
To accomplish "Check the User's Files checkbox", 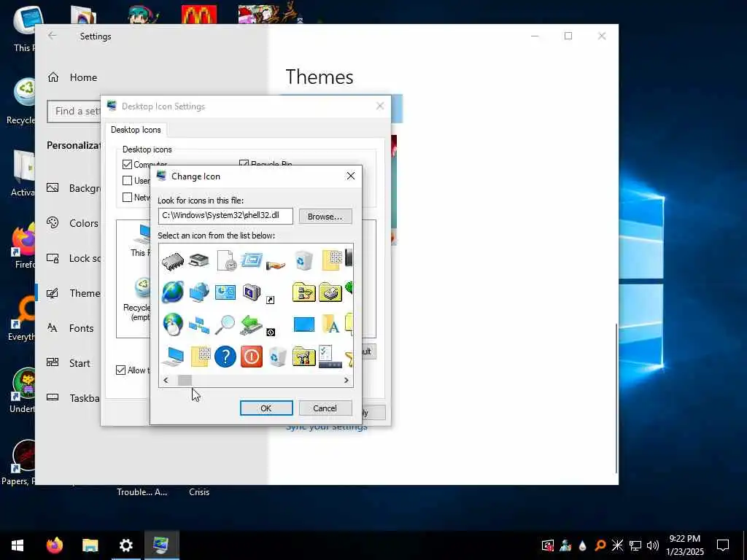I will pos(127,181).
